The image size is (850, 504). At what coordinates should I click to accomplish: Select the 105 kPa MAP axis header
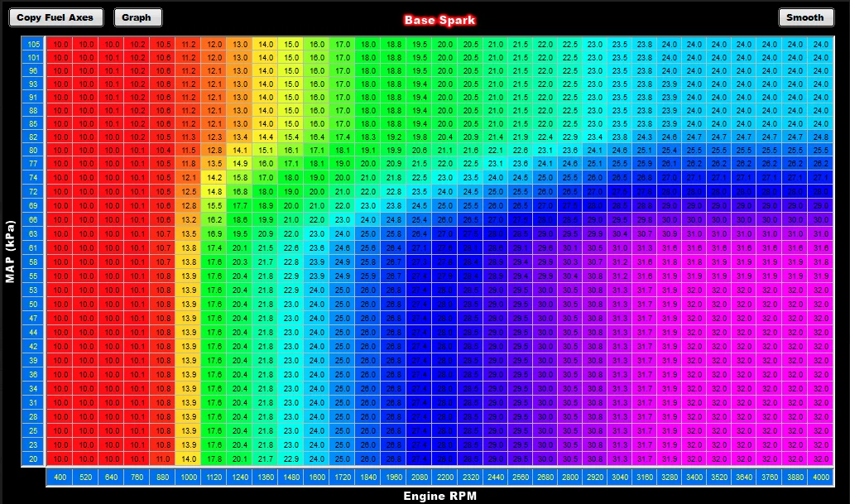[x=34, y=44]
